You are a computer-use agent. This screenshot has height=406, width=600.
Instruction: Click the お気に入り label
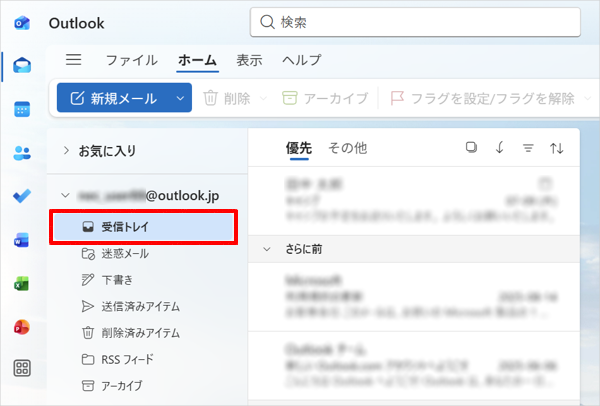pos(108,150)
